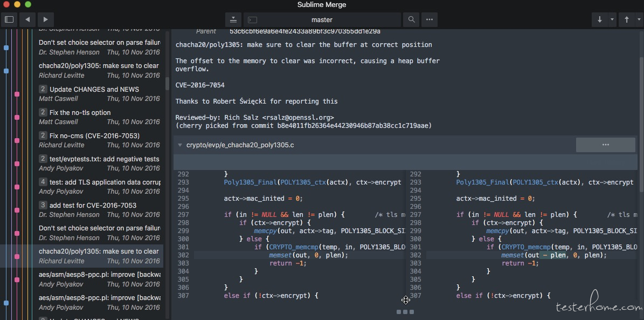Open file options ellipsis for e_chacha20_poly1305.c
Screen dimensions: 644x320
click(605, 145)
